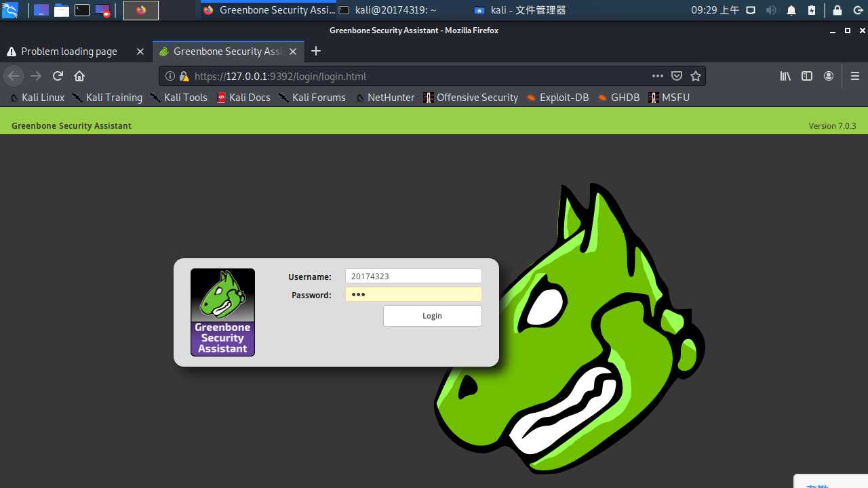Image resolution: width=868 pixels, height=488 pixels.
Task: Open the file manager launcher in panel
Action: (x=62, y=10)
